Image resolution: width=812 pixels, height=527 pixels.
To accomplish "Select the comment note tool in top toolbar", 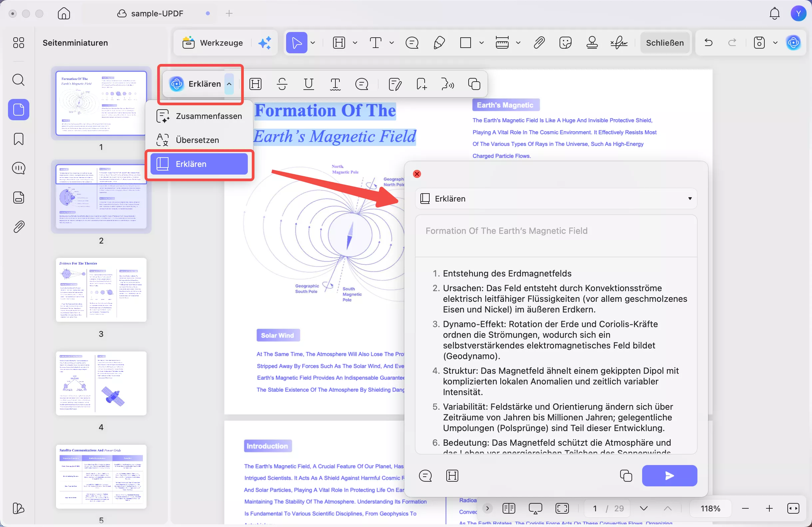I will [x=412, y=43].
